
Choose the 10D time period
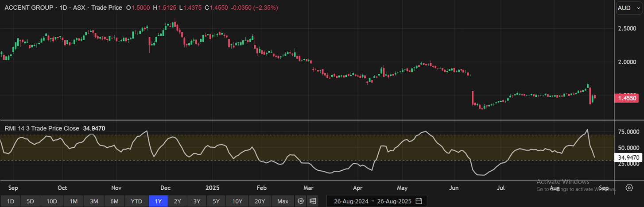click(x=52, y=201)
